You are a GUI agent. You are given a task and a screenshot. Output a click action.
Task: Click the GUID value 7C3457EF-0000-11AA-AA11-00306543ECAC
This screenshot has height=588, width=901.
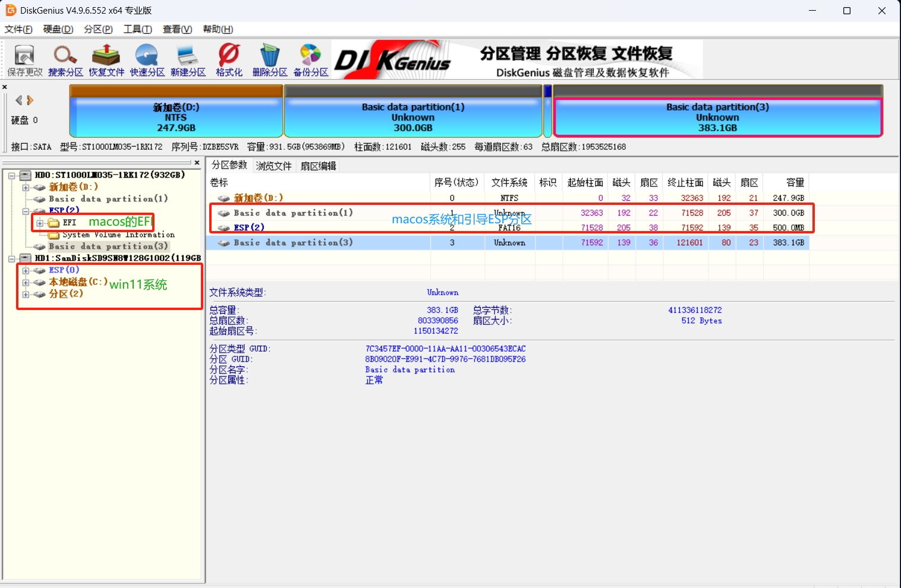click(x=445, y=349)
